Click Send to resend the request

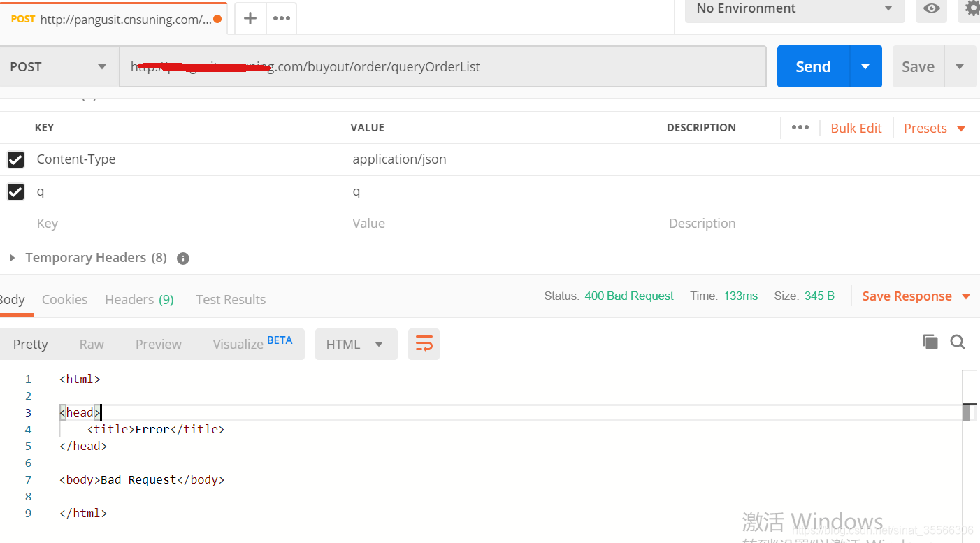pos(812,66)
